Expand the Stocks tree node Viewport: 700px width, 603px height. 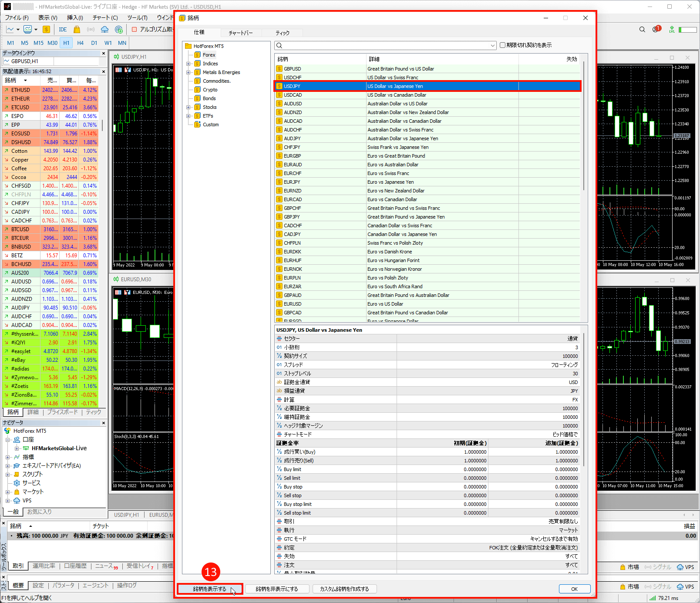coord(188,107)
